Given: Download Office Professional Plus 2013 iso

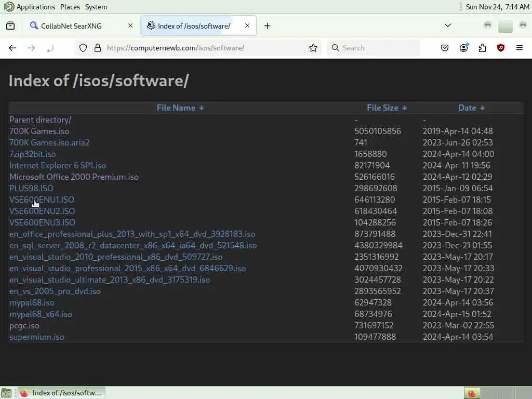Looking at the screenshot, I should tap(132, 234).
